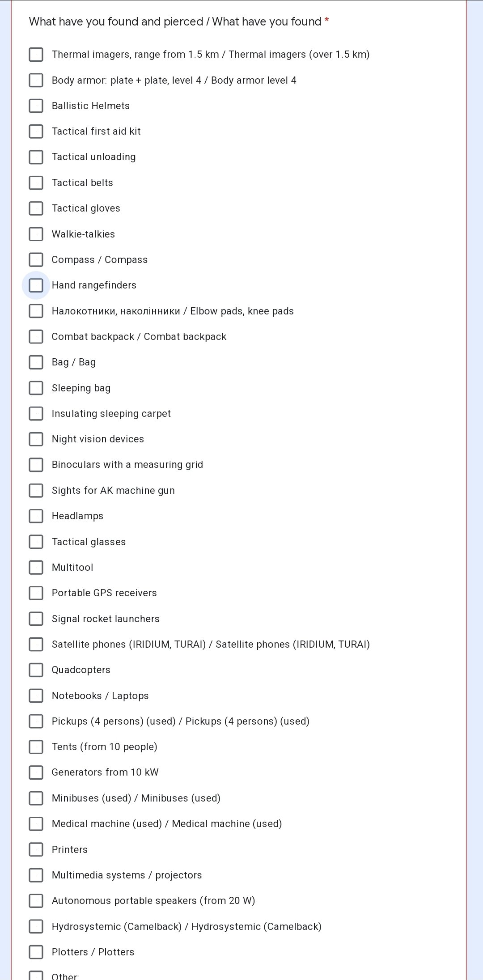
Task: Check the Quadcopters box
Action: tap(36, 670)
